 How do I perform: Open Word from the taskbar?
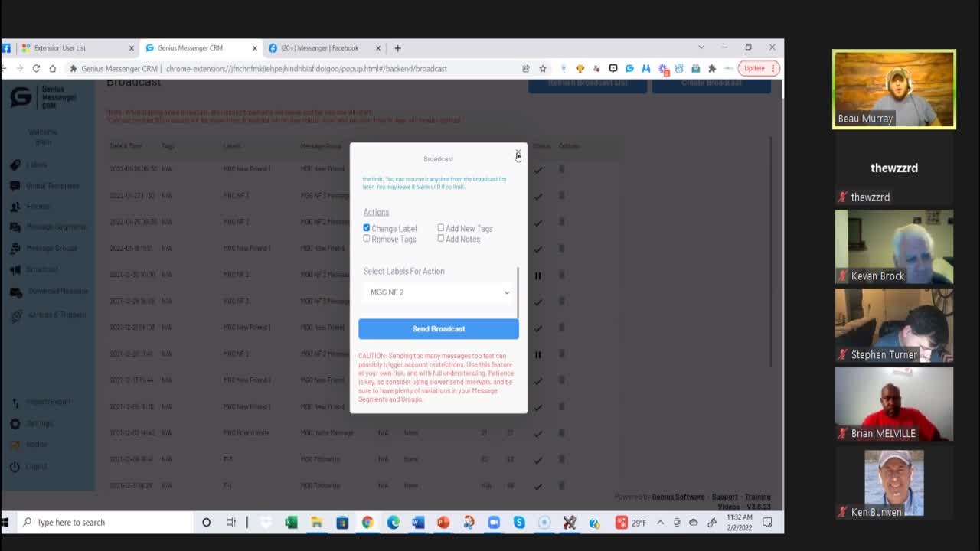418,522
